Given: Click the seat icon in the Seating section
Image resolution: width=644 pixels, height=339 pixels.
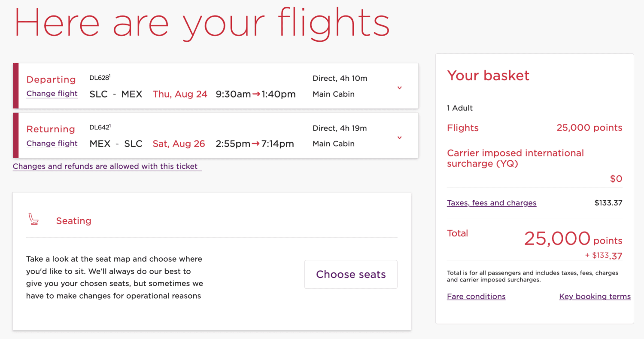Looking at the screenshot, I should pos(33,218).
